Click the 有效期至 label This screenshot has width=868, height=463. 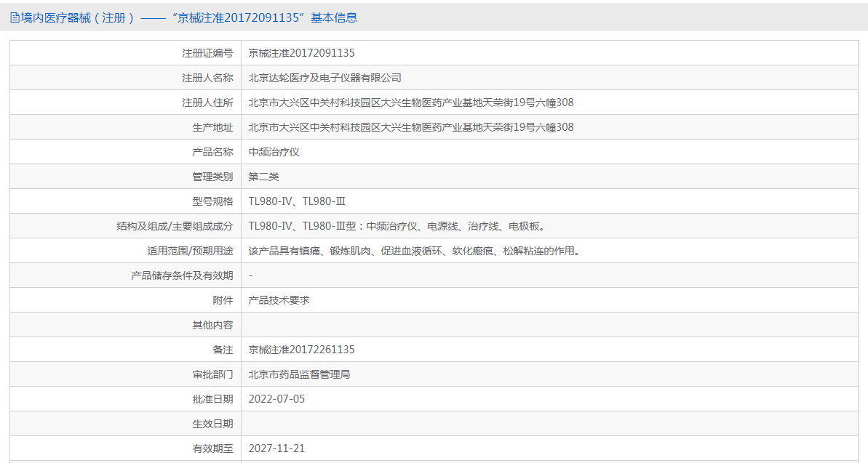212,448
